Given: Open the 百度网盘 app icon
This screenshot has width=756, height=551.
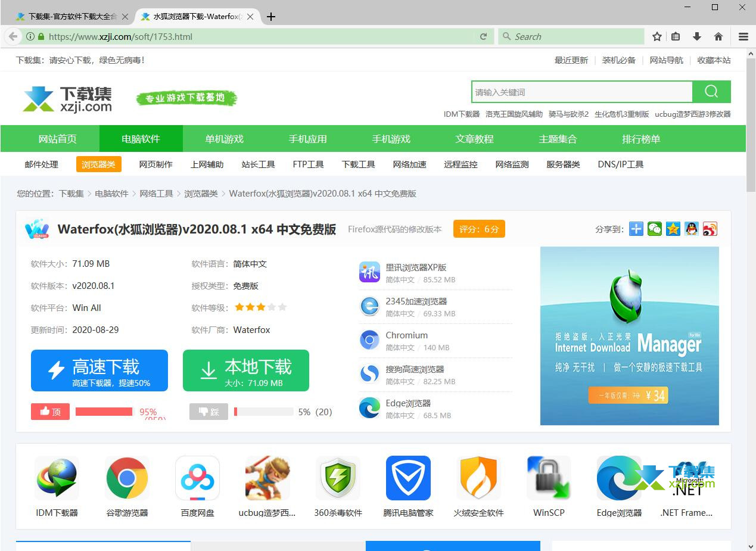Looking at the screenshot, I should pos(197,478).
